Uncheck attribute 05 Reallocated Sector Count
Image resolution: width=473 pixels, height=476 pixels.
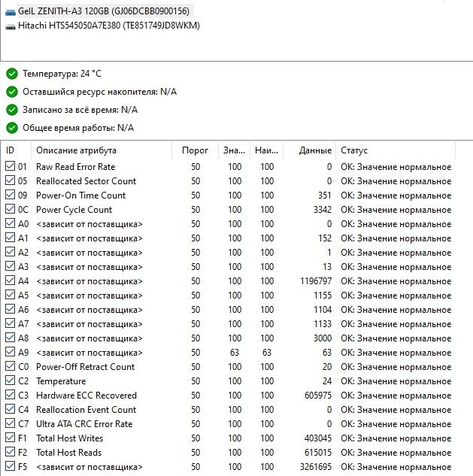click(10, 180)
